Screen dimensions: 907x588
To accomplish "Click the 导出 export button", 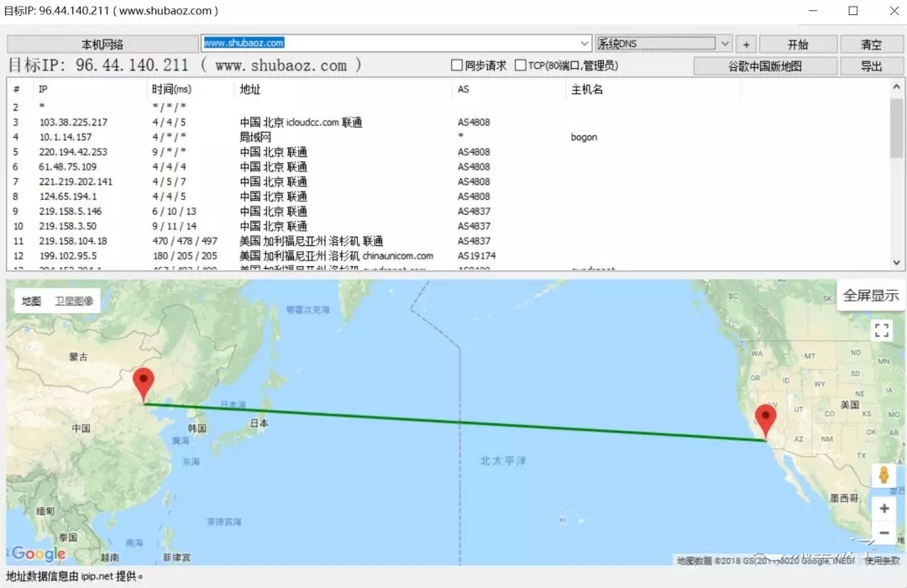I will pos(871,66).
